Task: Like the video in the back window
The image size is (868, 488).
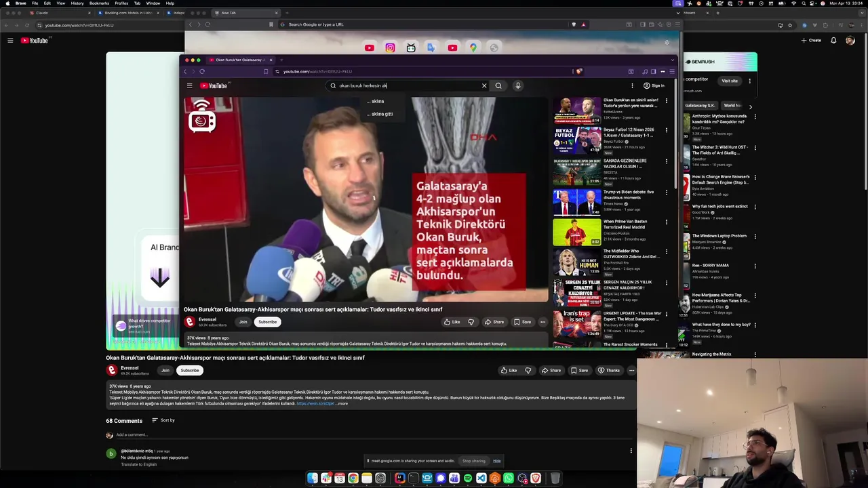Action: (509, 371)
